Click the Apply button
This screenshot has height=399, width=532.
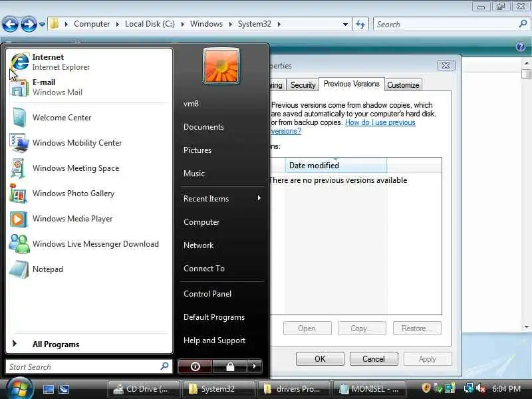428,358
